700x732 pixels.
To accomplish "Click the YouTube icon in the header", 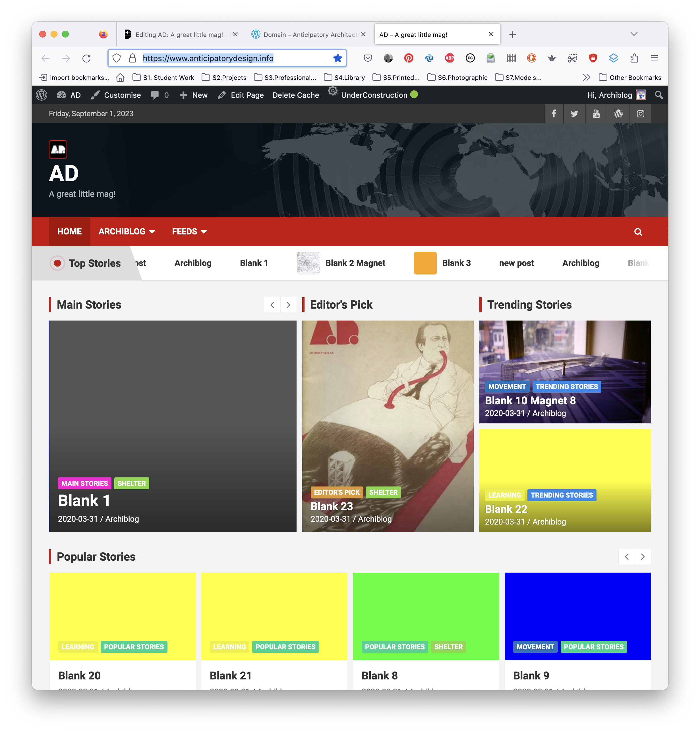I will pos(596,114).
